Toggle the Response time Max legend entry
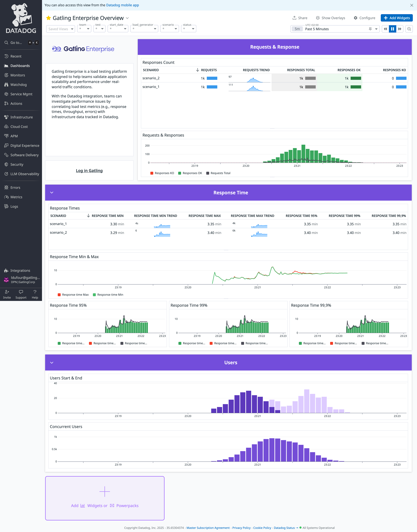 click(x=73, y=295)
